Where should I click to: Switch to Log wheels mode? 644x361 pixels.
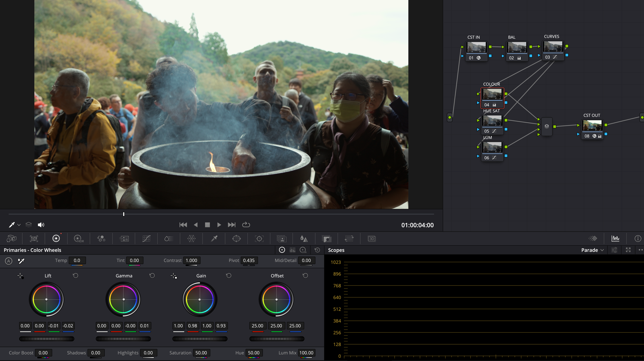(x=303, y=250)
